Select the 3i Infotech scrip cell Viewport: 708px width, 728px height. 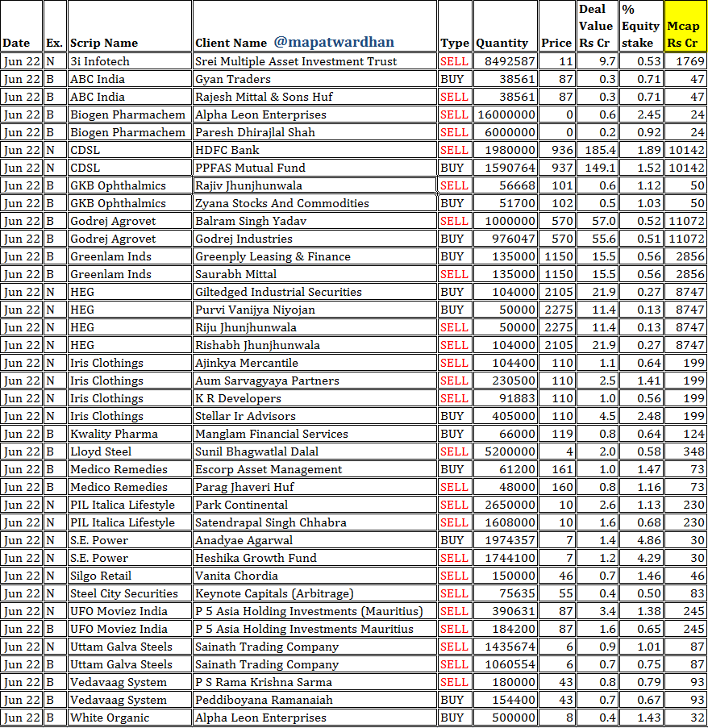pyautogui.click(x=130, y=61)
